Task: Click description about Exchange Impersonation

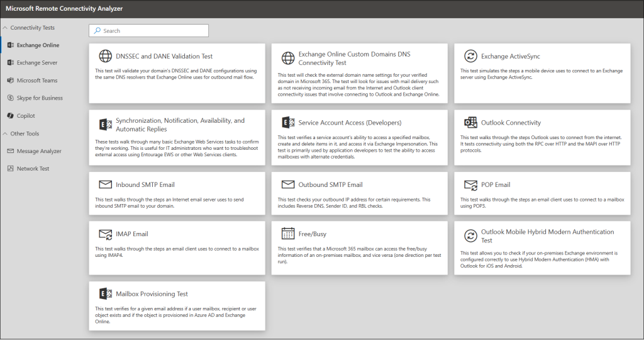Action: click(x=358, y=147)
